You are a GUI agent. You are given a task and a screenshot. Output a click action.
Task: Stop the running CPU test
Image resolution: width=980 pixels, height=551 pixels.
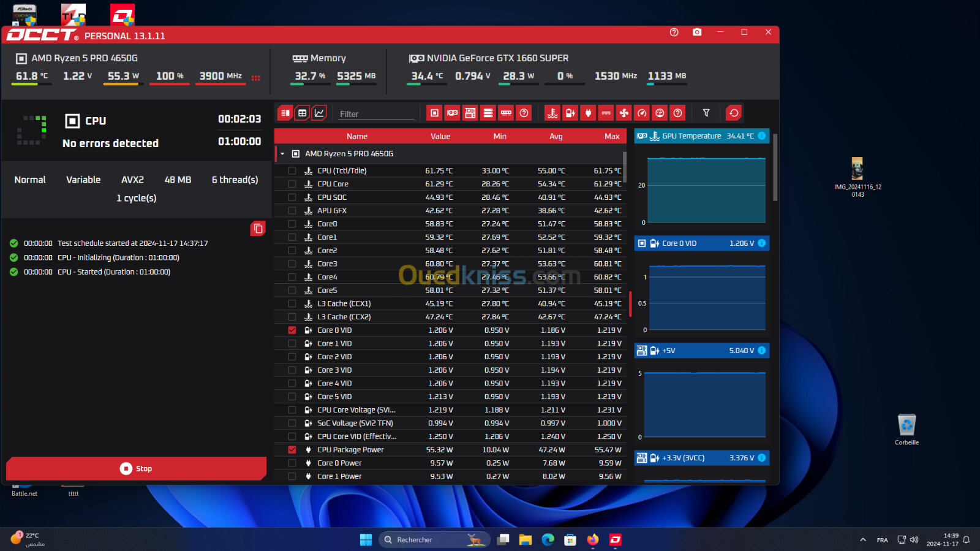click(x=136, y=468)
